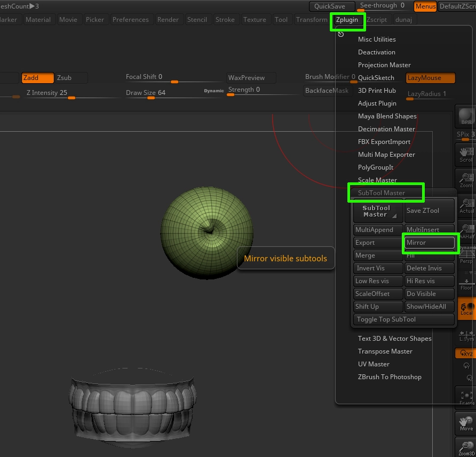Toggle XYZ rotation constraint
Screen dimensions: 476x457
tap(465, 353)
